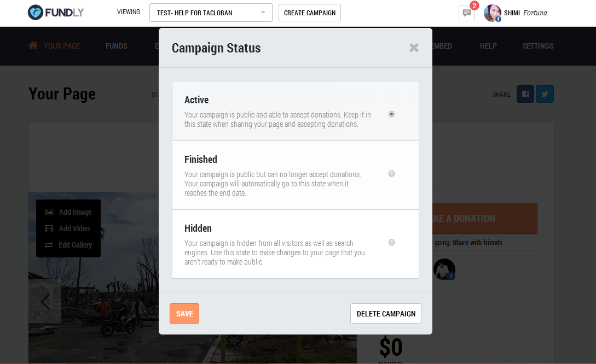
Task: Select the Finished status radio button
Action: [x=391, y=174]
